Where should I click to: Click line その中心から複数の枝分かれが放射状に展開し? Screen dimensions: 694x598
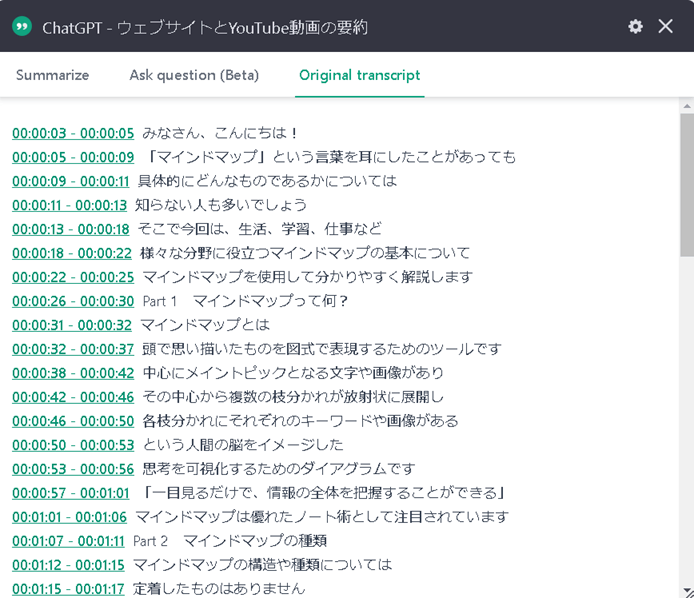[x=293, y=396]
